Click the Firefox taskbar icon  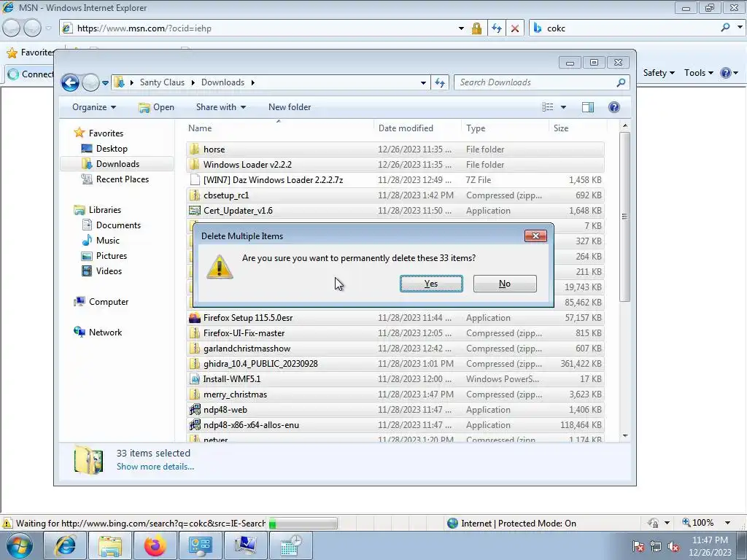[155, 545]
